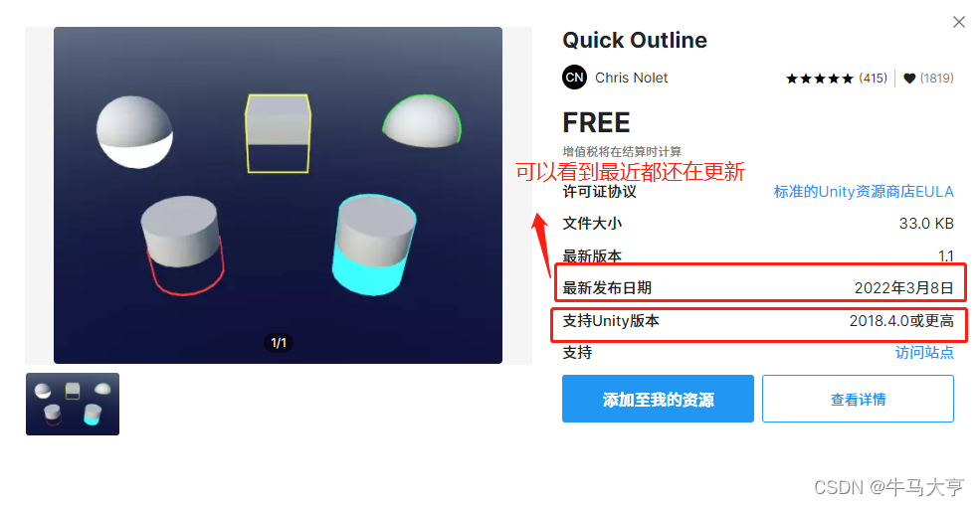
Task: Click 添加至我的资源 button
Action: pyautogui.click(x=658, y=399)
